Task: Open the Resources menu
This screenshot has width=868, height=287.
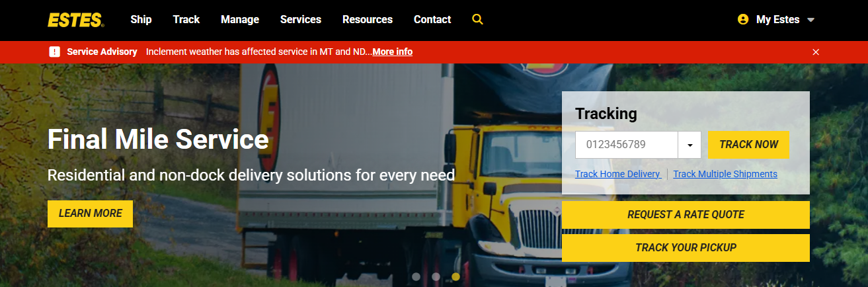Action: point(368,20)
